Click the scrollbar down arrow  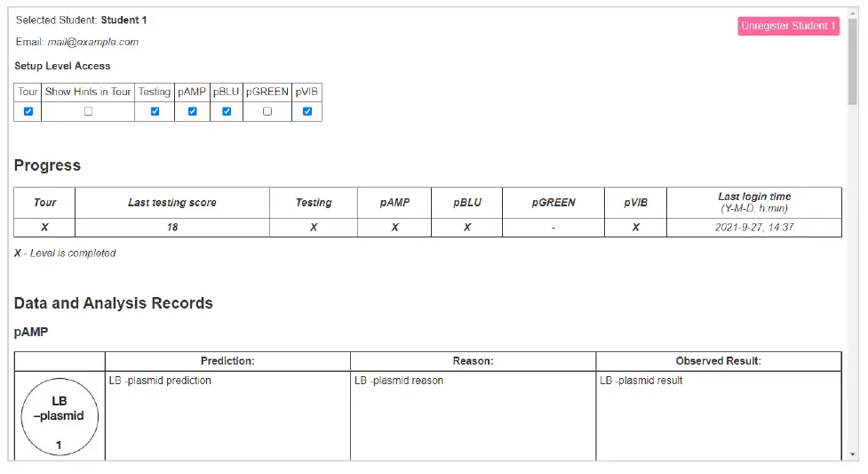click(x=853, y=454)
